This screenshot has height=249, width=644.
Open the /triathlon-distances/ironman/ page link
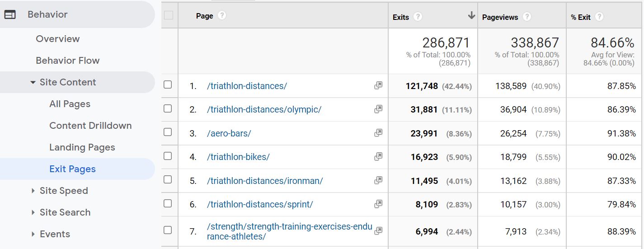(265, 181)
